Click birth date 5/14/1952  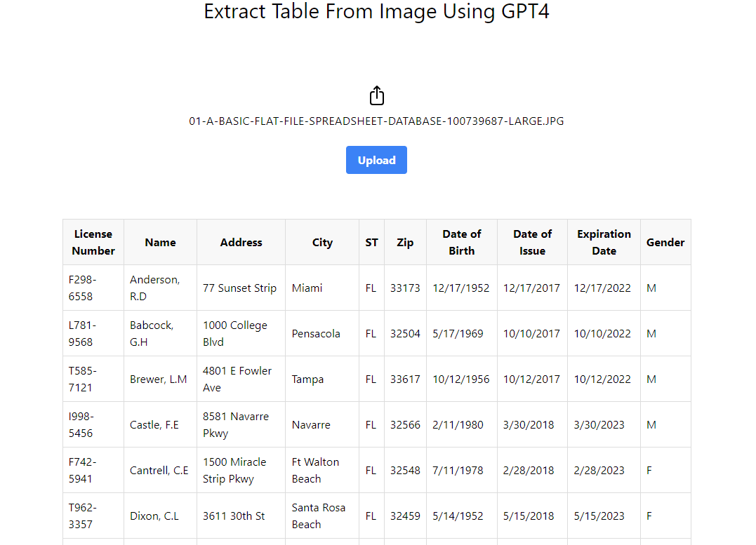[x=458, y=516]
